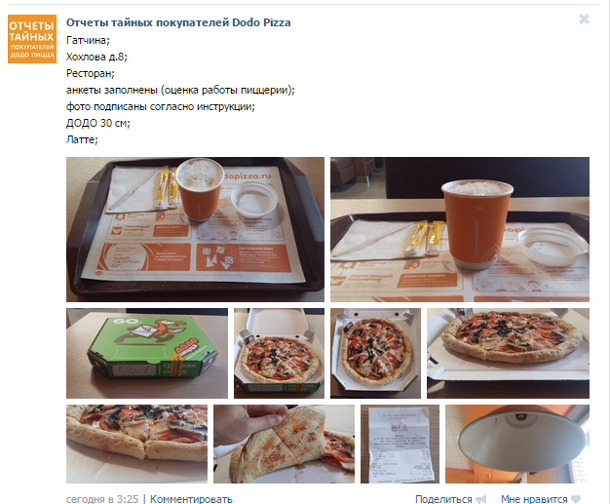Click the orange group avatar logo
The height and width of the screenshot is (504, 610).
pyautogui.click(x=32, y=39)
